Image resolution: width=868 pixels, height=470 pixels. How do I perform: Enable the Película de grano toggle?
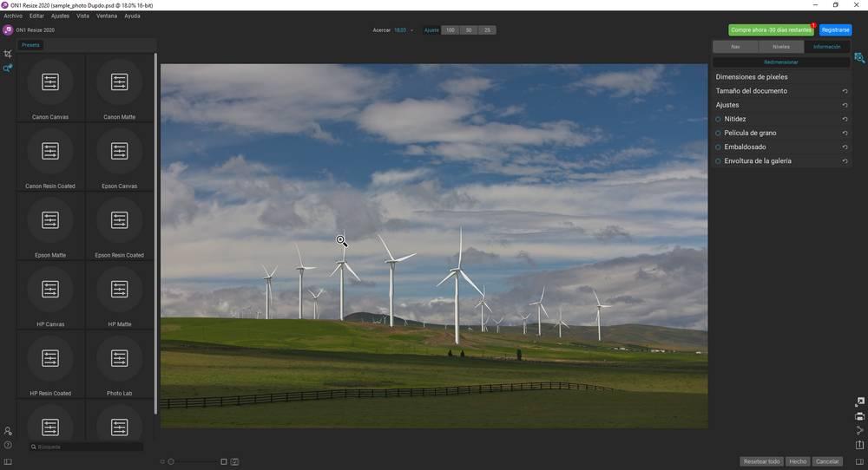(x=718, y=133)
